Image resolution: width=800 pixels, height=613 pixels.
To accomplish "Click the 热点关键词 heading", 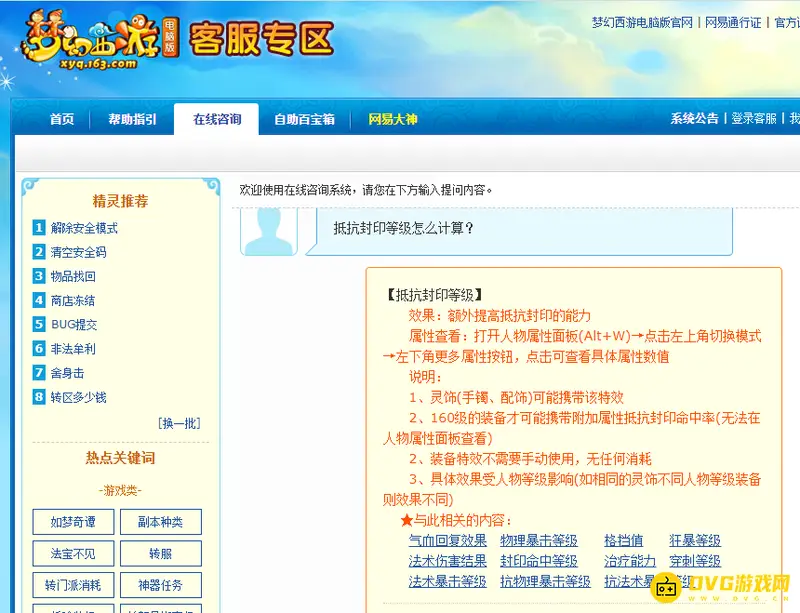I will coord(120,458).
